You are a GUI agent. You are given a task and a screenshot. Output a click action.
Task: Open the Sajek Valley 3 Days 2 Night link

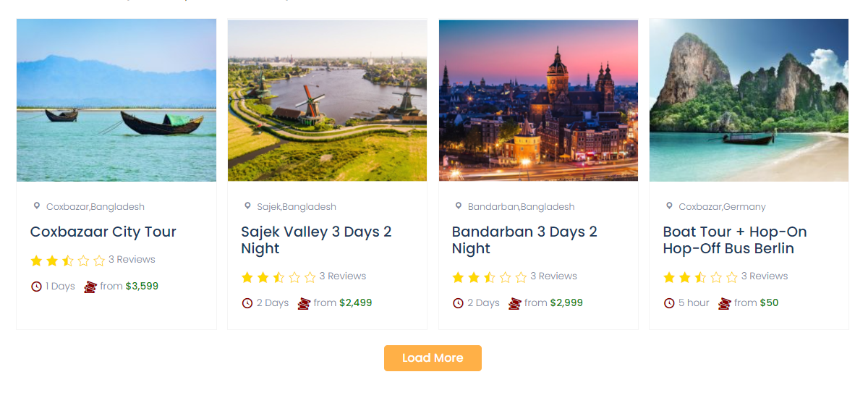coord(316,240)
